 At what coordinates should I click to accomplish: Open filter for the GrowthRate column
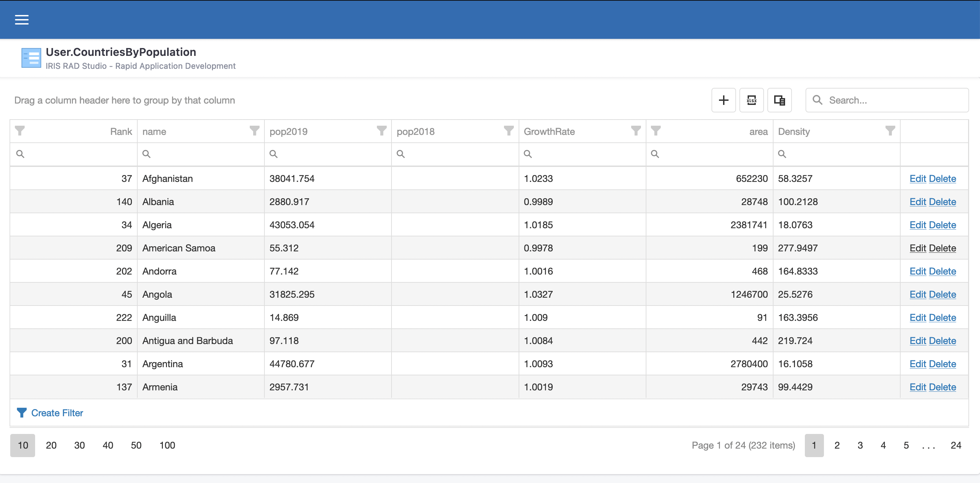(x=635, y=131)
